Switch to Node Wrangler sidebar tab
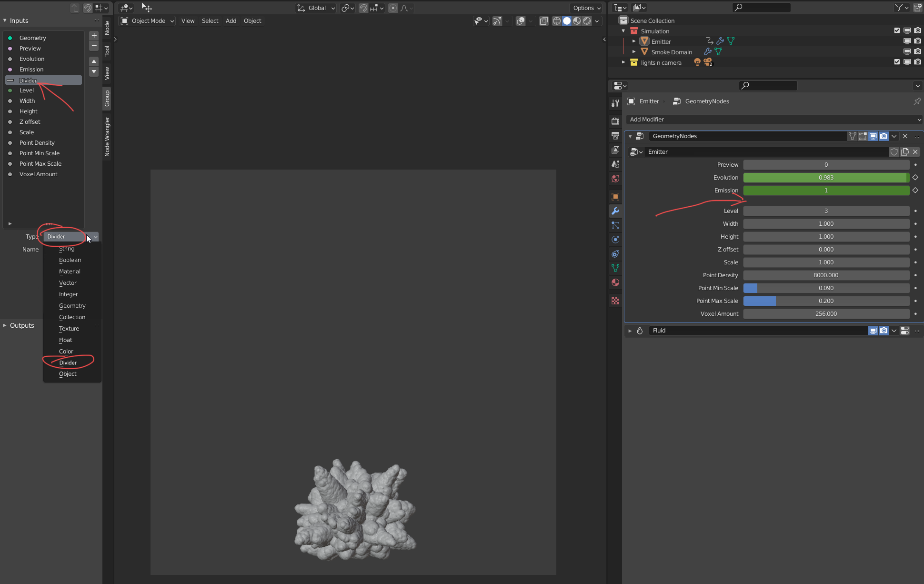This screenshot has height=584, width=924. click(107, 137)
